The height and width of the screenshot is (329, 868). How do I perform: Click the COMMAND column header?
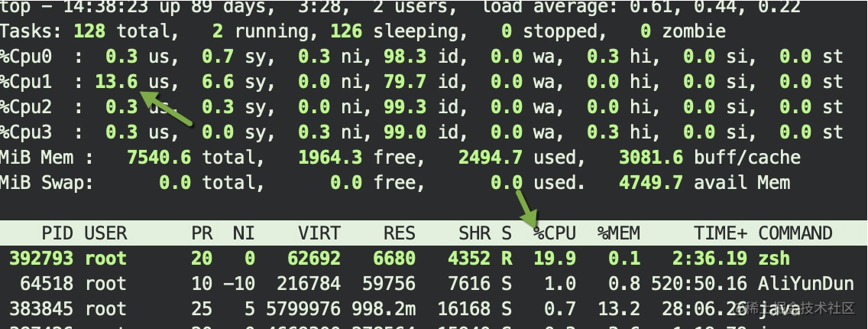(795, 233)
